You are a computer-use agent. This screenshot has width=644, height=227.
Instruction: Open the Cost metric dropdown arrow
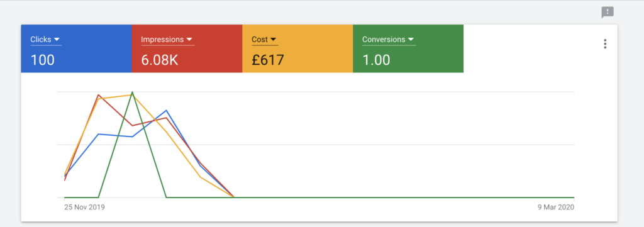click(273, 40)
